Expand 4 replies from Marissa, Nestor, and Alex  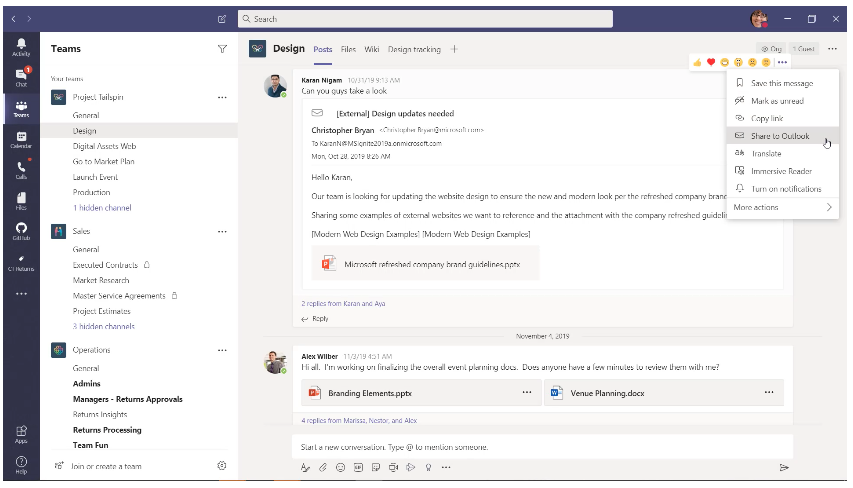pyautogui.click(x=359, y=421)
